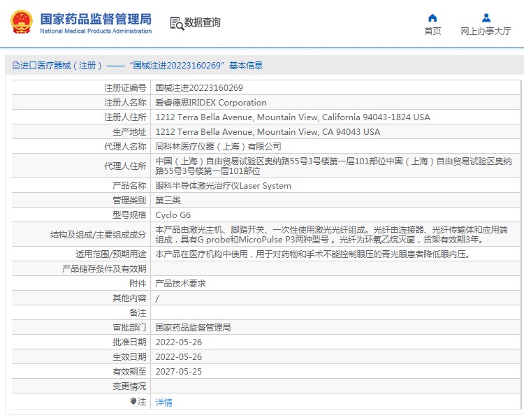Open the 数据查询 magnifier document icon
Screen dimensions: 524x420
pyautogui.click(x=177, y=23)
